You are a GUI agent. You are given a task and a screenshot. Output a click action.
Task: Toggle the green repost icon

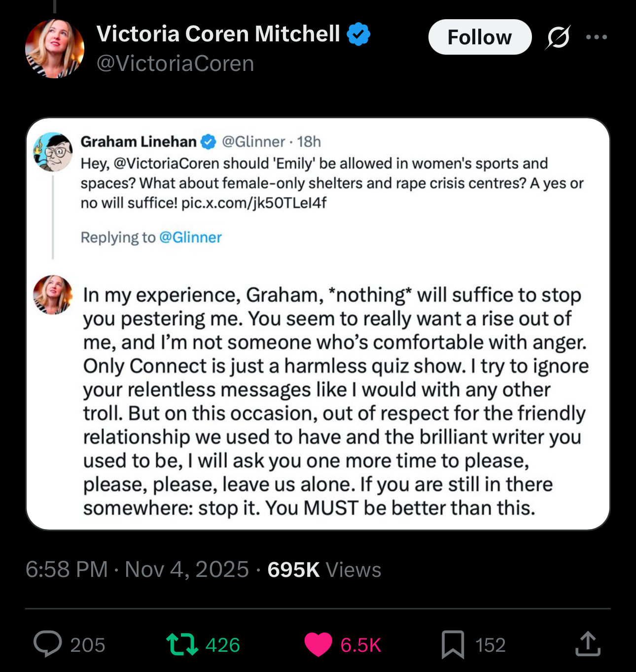182,644
